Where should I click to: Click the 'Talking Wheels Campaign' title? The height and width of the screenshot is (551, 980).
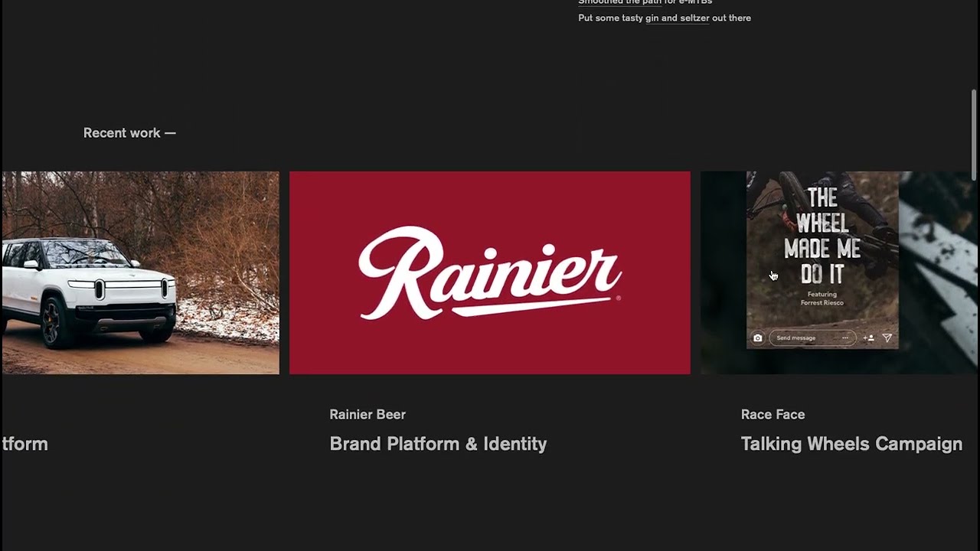(851, 444)
